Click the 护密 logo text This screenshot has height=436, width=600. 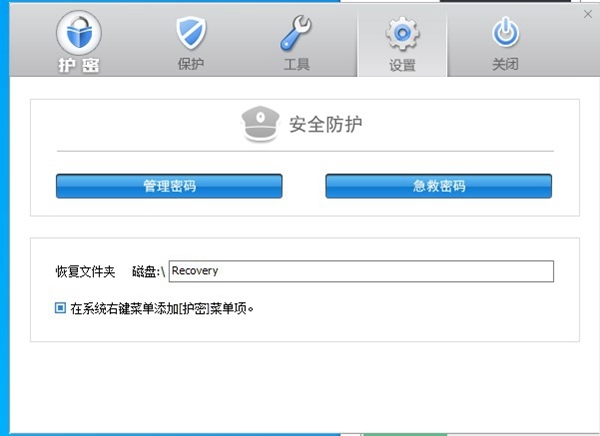click(79, 65)
